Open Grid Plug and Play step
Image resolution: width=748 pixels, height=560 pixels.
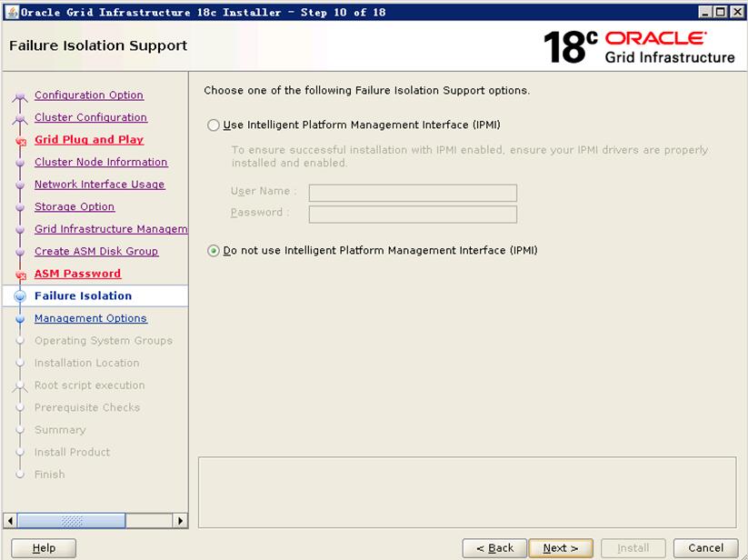[x=89, y=140]
